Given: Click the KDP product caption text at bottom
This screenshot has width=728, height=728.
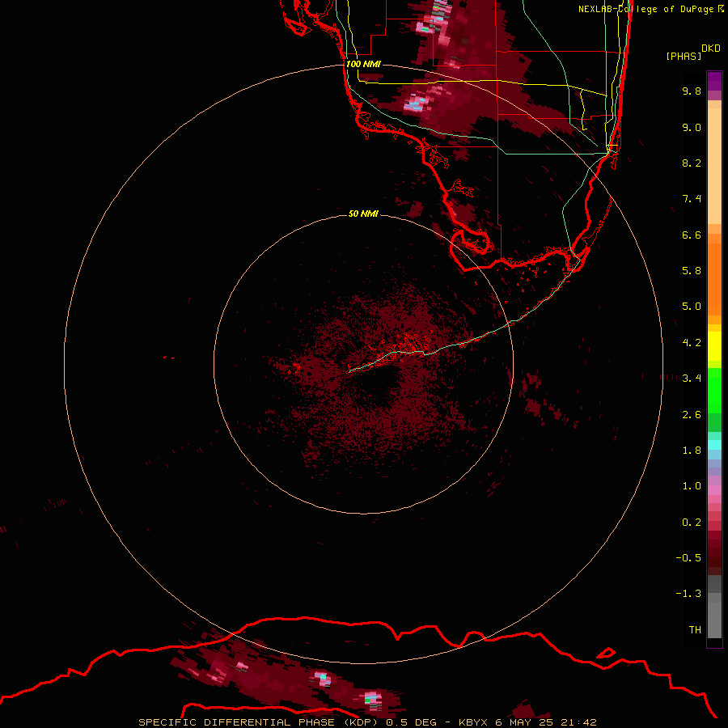Looking at the screenshot, I should pos(367,722).
